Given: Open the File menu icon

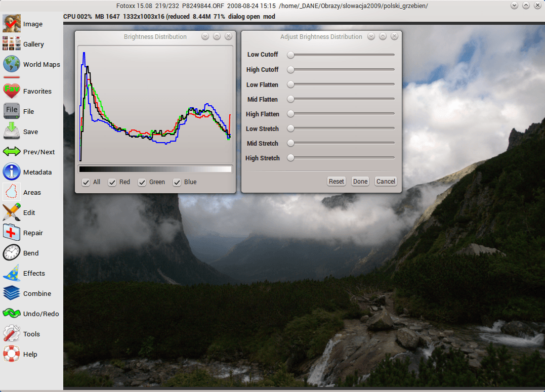Looking at the screenshot, I should (12, 111).
